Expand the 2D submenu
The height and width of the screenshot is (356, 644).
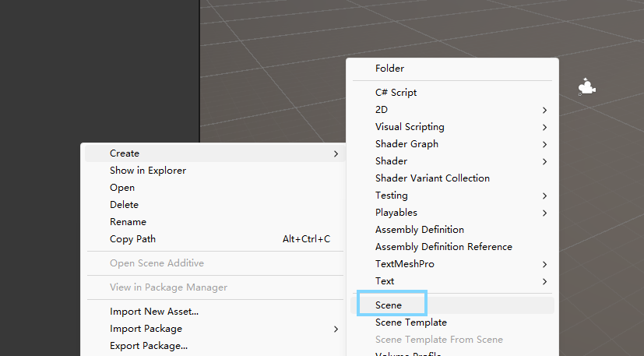tap(382, 110)
